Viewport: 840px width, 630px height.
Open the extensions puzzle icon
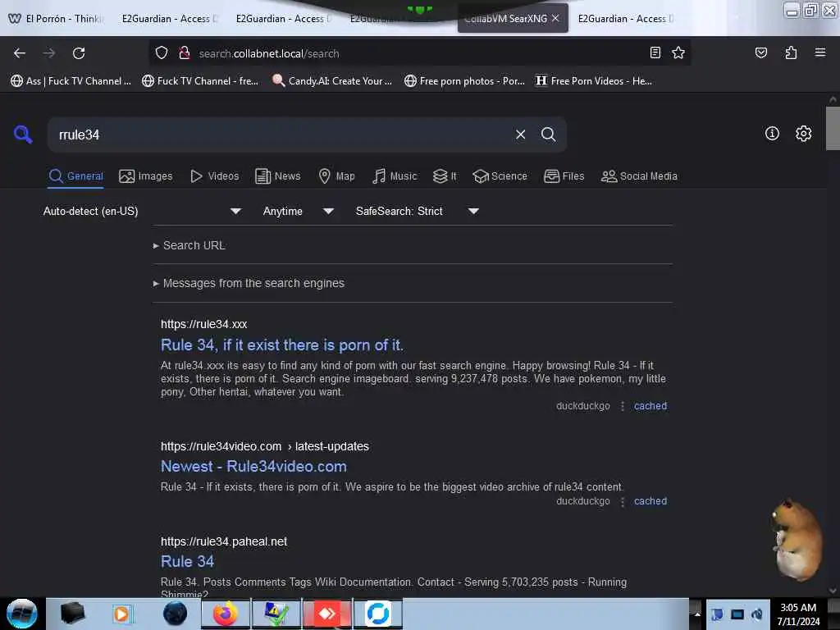(791, 52)
